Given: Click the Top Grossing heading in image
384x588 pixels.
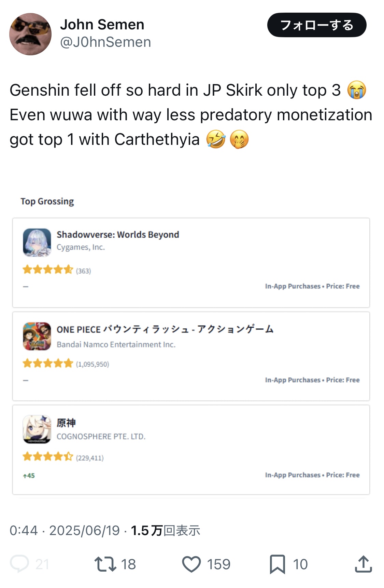Looking at the screenshot, I should [x=47, y=202].
